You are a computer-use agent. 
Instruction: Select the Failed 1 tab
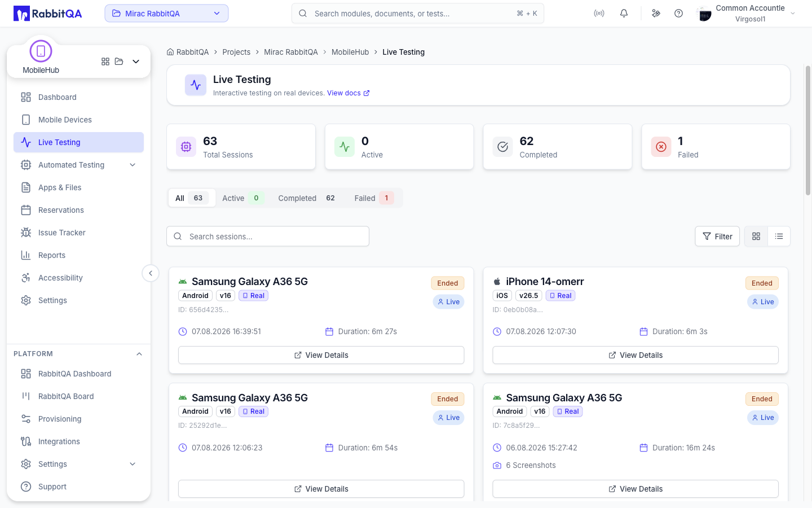374,198
